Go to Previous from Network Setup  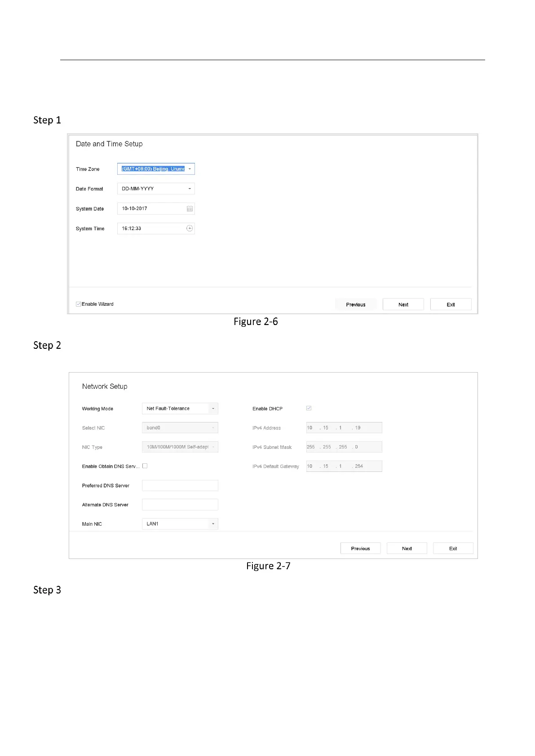(360, 549)
